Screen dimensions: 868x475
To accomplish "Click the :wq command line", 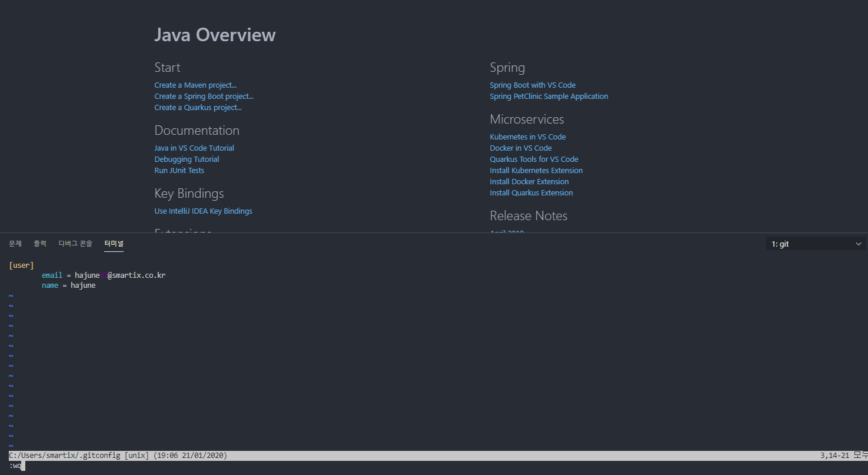I will pyautogui.click(x=15, y=466).
